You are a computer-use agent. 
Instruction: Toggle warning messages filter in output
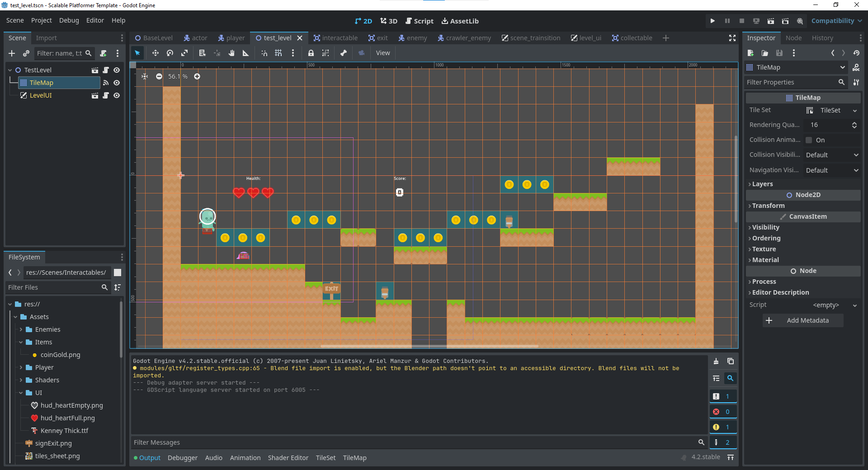click(723, 427)
